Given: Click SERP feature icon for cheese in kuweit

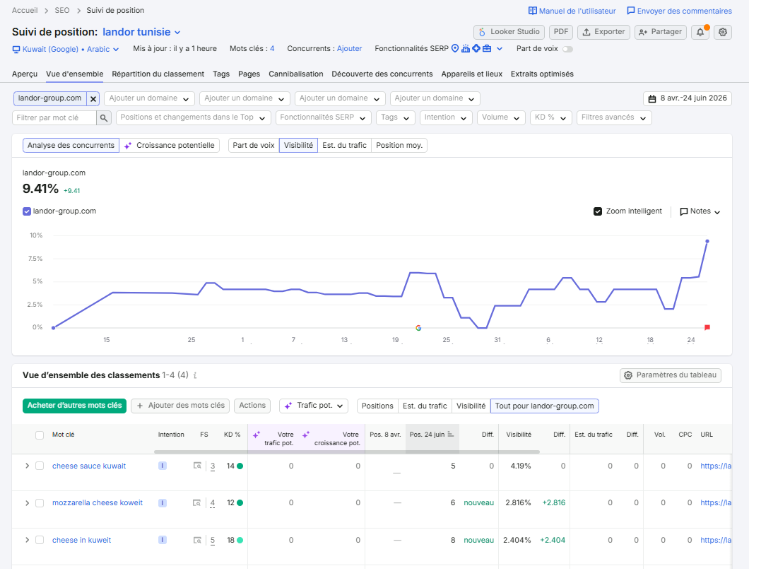Looking at the screenshot, I should tap(197, 540).
